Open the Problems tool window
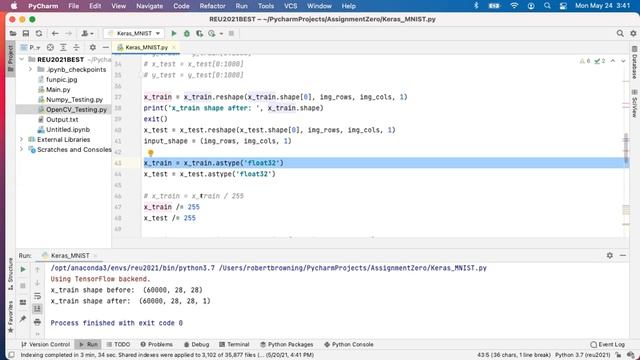 (x=156, y=344)
